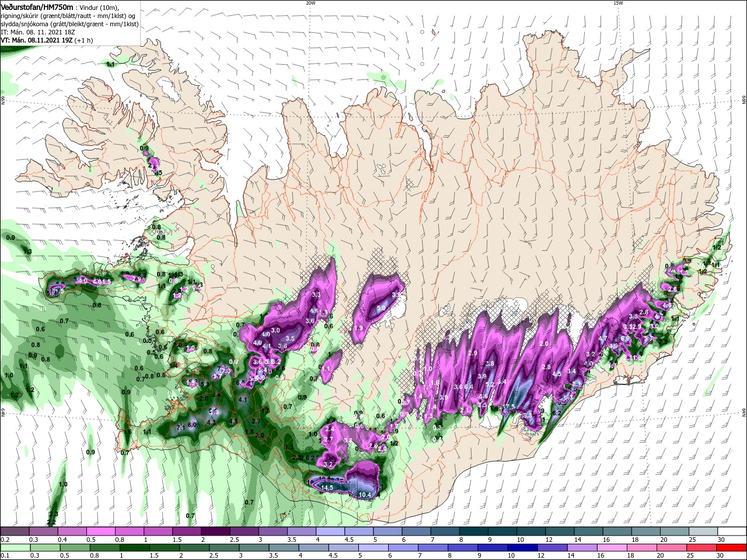747x560 pixels.
Task: Select gray-teal swatch labeled 18 in upper legend
Action: 646,531
